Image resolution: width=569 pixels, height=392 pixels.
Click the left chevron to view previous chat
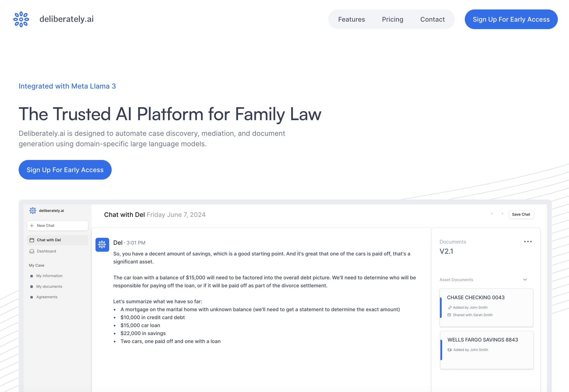click(492, 214)
